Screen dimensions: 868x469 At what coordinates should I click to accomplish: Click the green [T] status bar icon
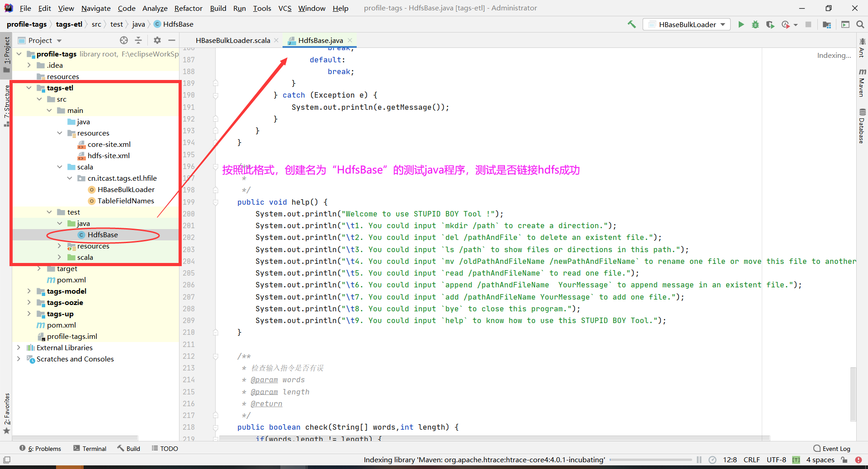796,460
